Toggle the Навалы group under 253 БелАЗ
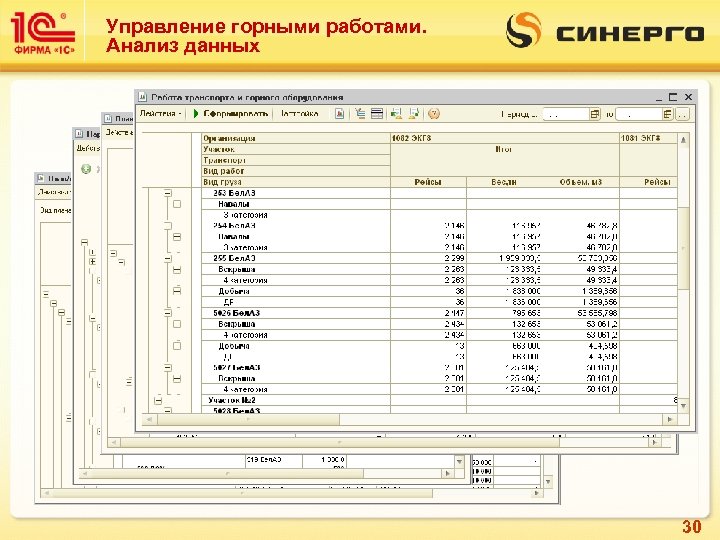 pyautogui.click(x=177, y=204)
